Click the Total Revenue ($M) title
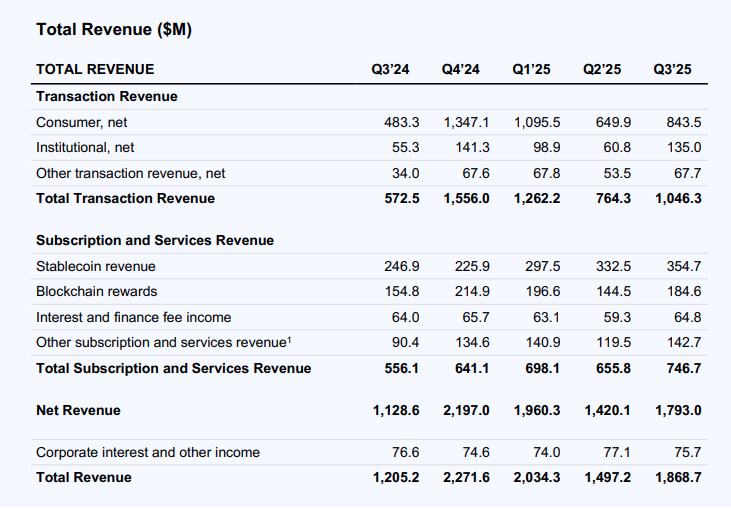Viewport: 731px width, 509px height. click(x=113, y=30)
